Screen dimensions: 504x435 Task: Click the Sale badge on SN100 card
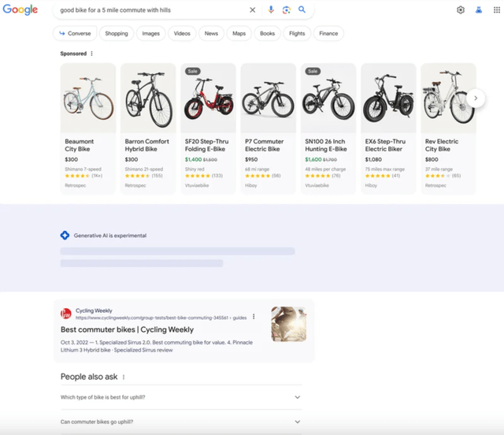coord(313,72)
